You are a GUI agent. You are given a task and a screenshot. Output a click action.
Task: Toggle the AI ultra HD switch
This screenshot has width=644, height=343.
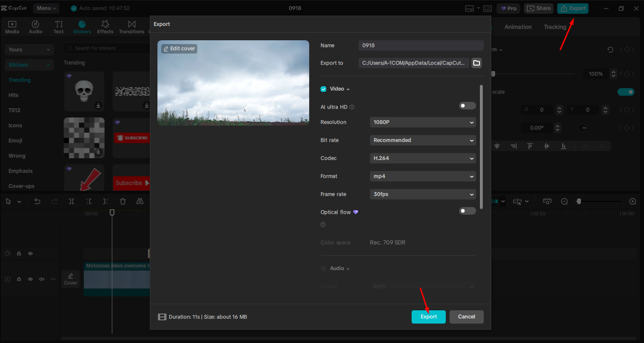click(468, 106)
